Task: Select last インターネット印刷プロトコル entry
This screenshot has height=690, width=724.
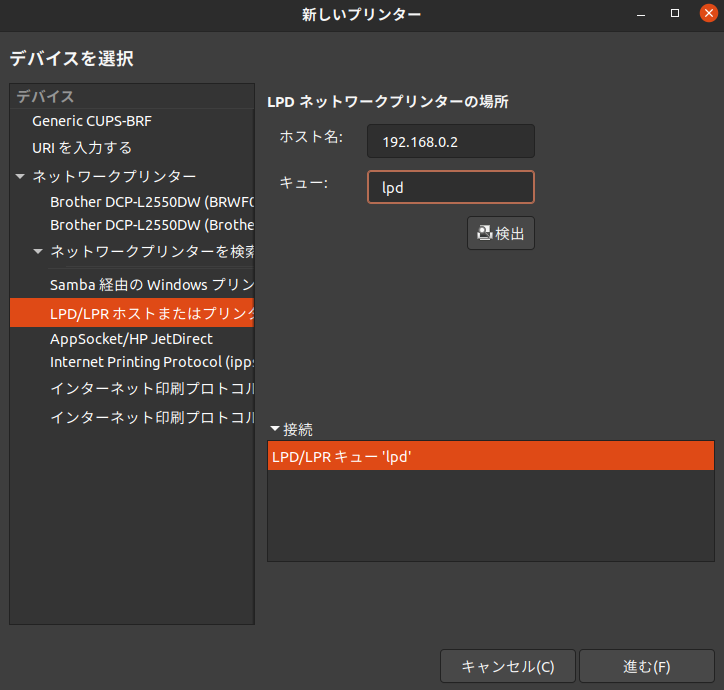Action: pyautogui.click(x=150, y=417)
